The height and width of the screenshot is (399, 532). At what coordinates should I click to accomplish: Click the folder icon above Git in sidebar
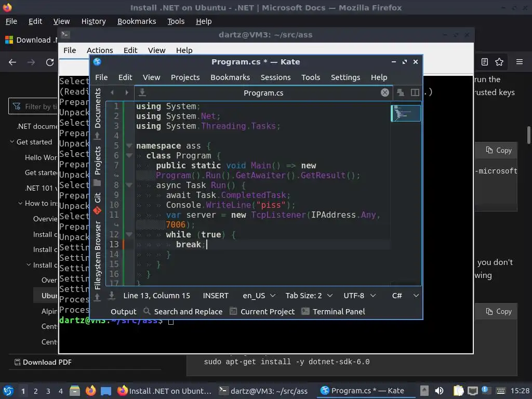tap(97, 183)
